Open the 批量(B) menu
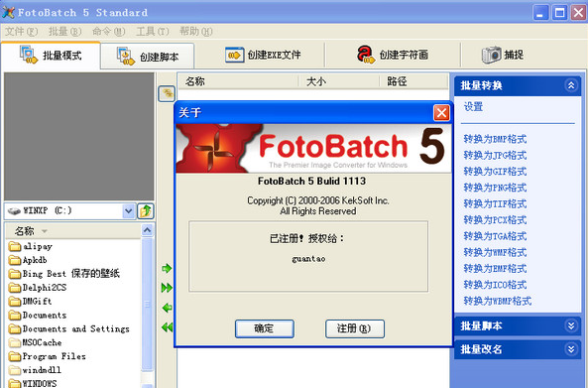588x388 pixels. tap(64, 32)
